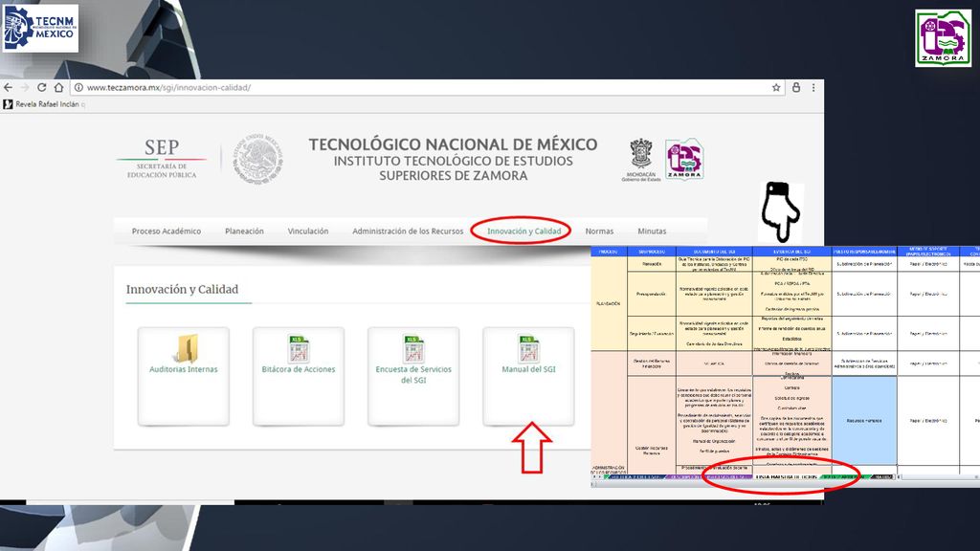Click the ITS Zamora logo in slide corner

click(943, 37)
